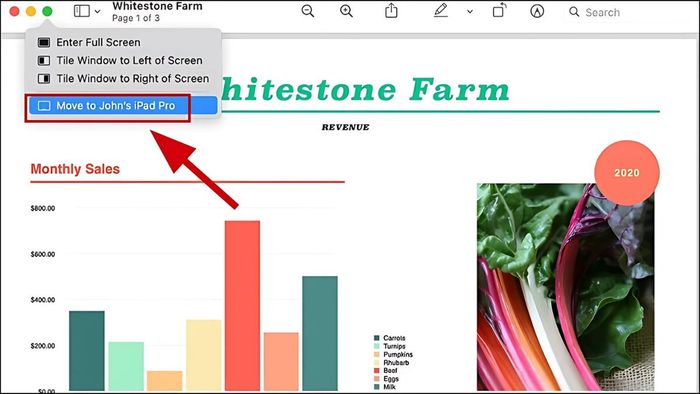
Task: Open the sidebar view options chevron
Action: (x=97, y=12)
